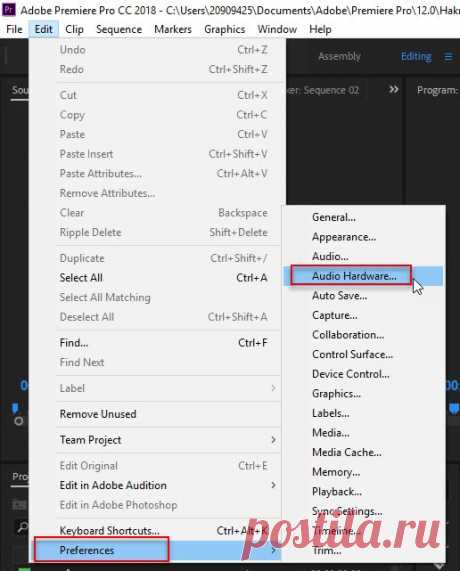The height and width of the screenshot is (571, 460).
Task: Open Trim... preferences
Action: pyautogui.click(x=363, y=550)
